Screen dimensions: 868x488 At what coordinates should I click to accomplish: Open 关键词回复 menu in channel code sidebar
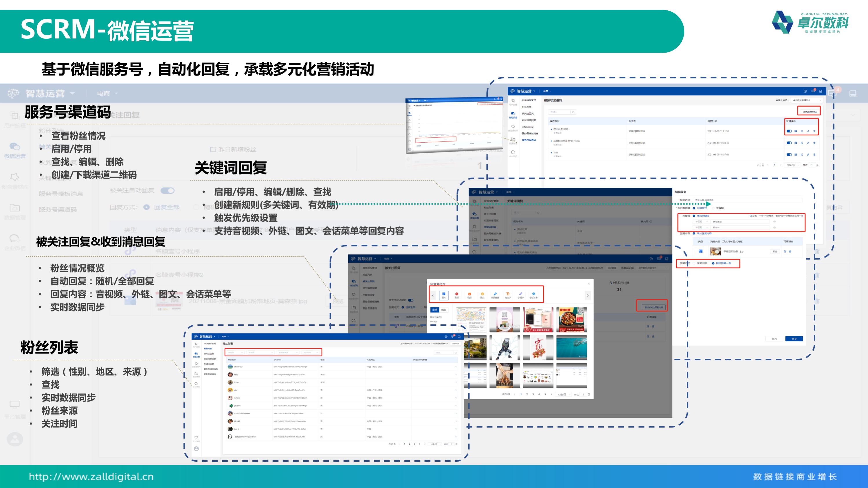pos(528,127)
